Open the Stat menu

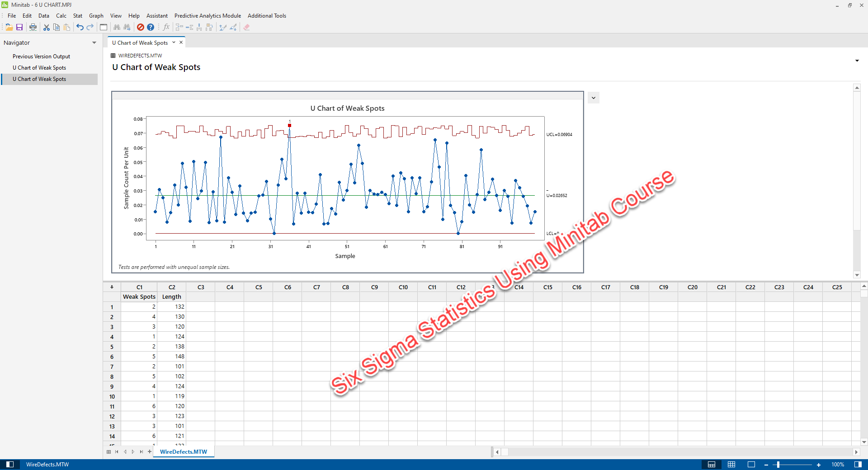(x=77, y=16)
